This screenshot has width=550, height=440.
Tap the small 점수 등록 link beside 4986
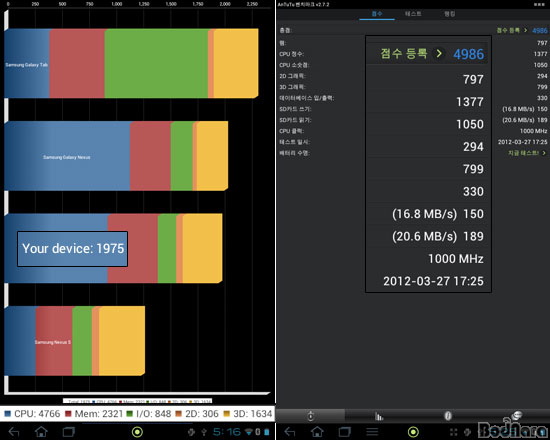[508, 31]
